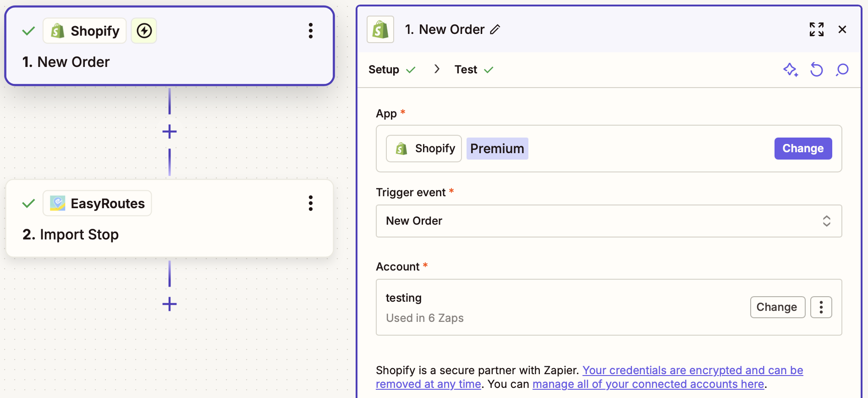
Task: Open manage connected accounts link
Action: coord(648,384)
